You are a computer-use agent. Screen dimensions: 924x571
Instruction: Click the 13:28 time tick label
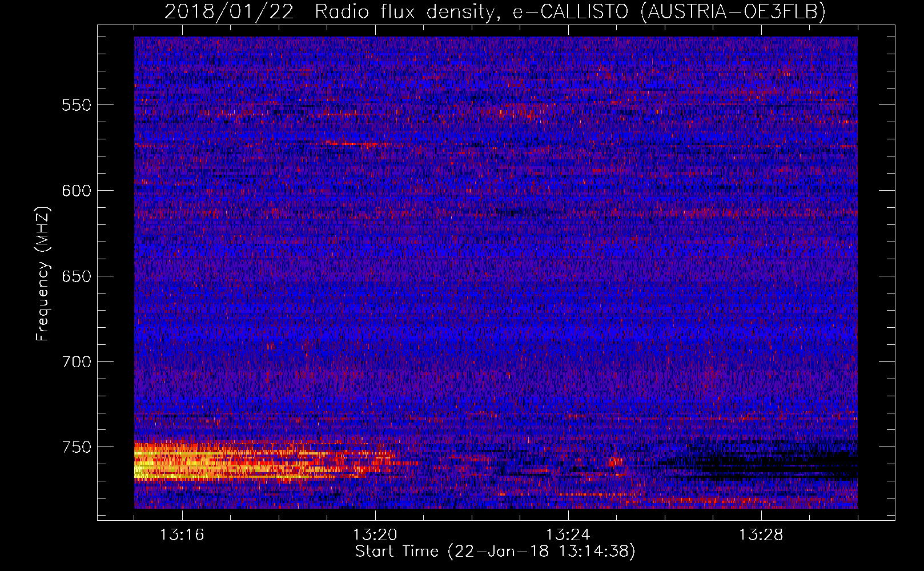pos(761,535)
